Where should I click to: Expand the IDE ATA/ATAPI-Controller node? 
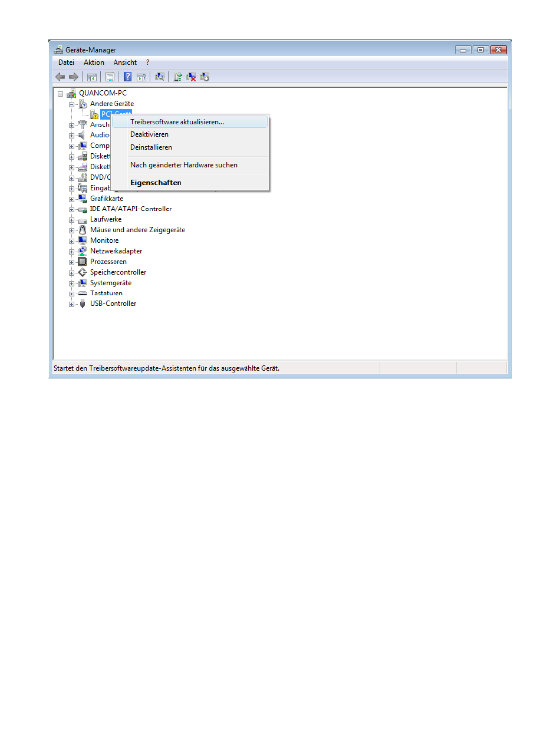click(72, 210)
